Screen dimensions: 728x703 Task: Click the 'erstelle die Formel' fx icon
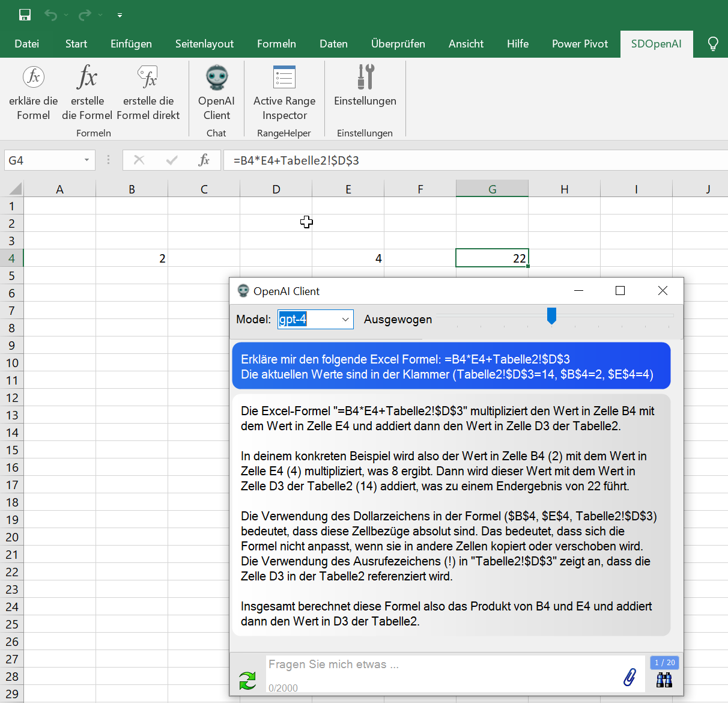pos(87,77)
